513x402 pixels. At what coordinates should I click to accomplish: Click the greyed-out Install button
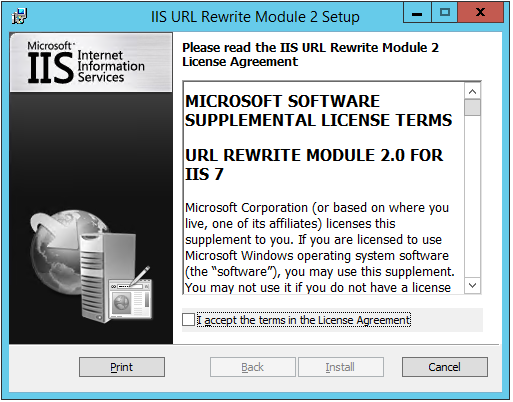click(341, 367)
